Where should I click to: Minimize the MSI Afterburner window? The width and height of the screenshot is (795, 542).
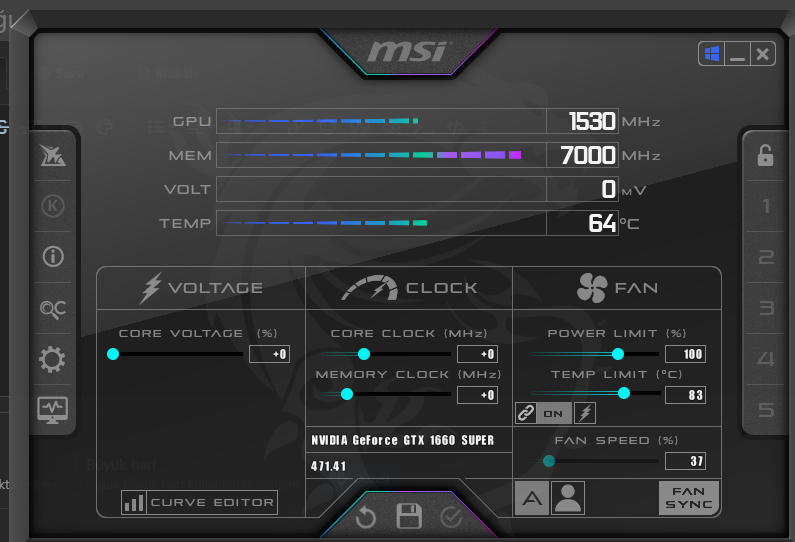(737, 54)
